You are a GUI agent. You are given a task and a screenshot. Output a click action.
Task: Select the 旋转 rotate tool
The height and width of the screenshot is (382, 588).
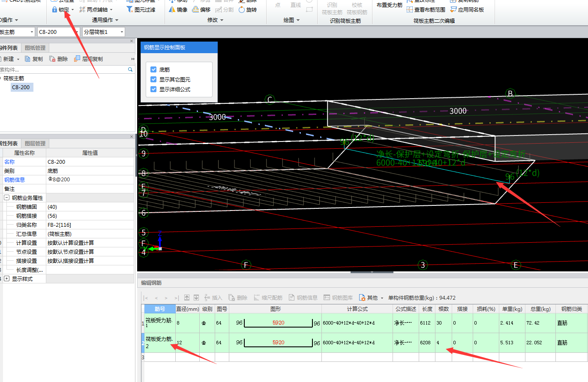[247, 9]
